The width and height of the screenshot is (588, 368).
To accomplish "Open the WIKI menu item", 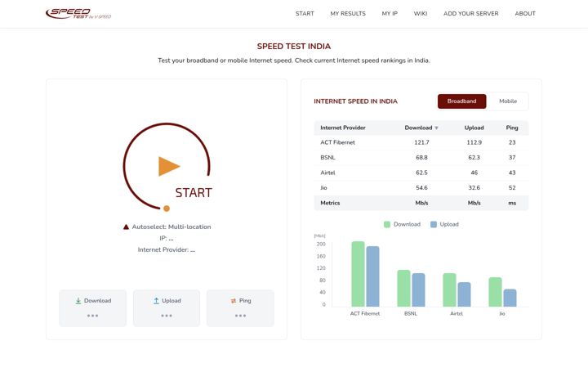I will coord(421,14).
